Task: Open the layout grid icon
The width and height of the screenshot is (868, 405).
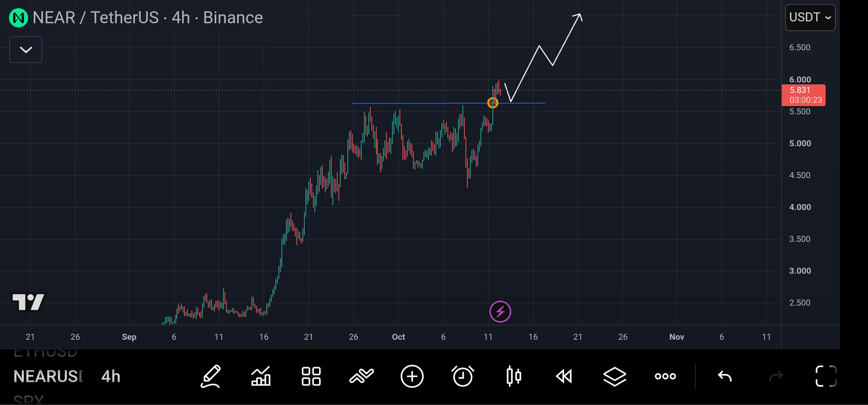Action: click(311, 376)
